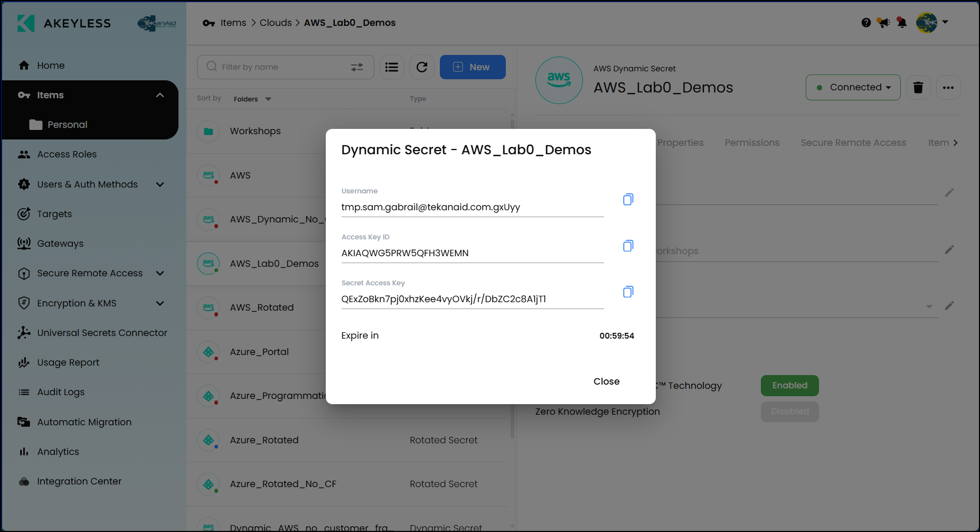Open more options ellipsis menu
Image resolution: width=980 pixels, height=532 pixels.
pos(948,87)
